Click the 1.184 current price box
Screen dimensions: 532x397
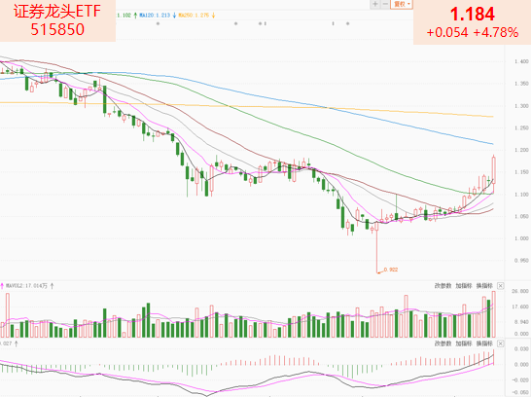click(473, 22)
